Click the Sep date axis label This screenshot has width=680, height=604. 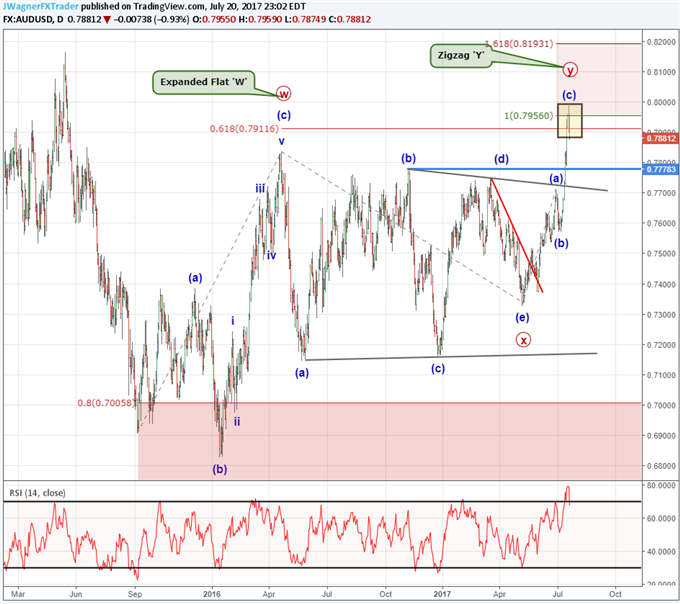tap(135, 594)
